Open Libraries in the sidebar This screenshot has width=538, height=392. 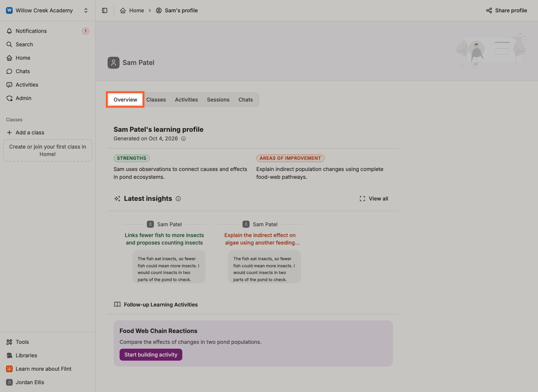tap(47, 355)
